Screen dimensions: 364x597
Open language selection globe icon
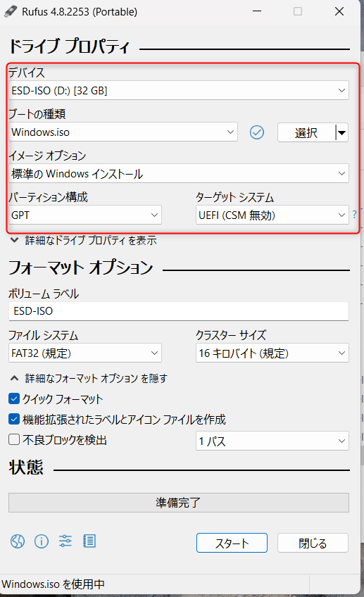18,541
